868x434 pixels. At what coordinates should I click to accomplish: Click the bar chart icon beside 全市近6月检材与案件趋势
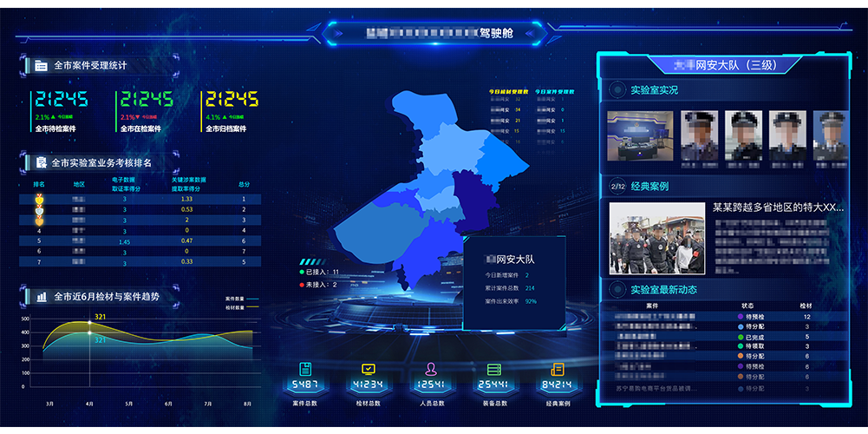tap(41, 297)
